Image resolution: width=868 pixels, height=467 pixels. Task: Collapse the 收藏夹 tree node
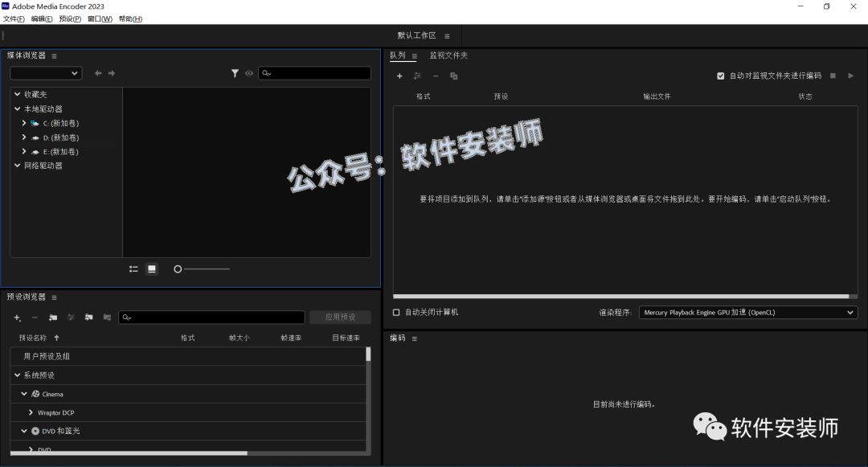[x=17, y=95]
